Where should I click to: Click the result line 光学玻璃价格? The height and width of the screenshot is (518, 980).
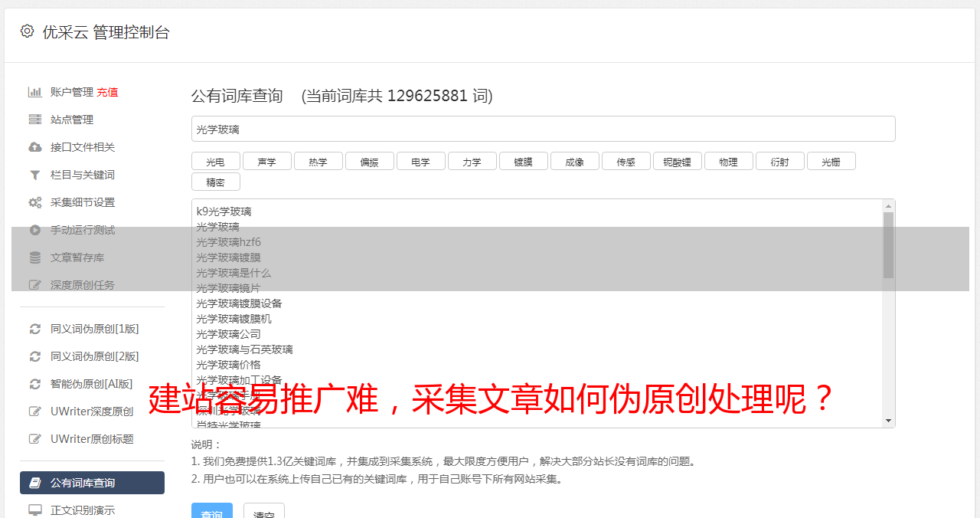[228, 365]
